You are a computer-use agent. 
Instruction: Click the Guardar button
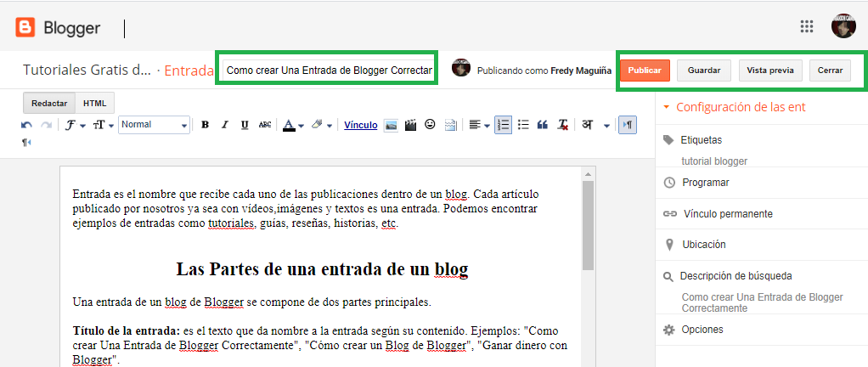pos(703,71)
